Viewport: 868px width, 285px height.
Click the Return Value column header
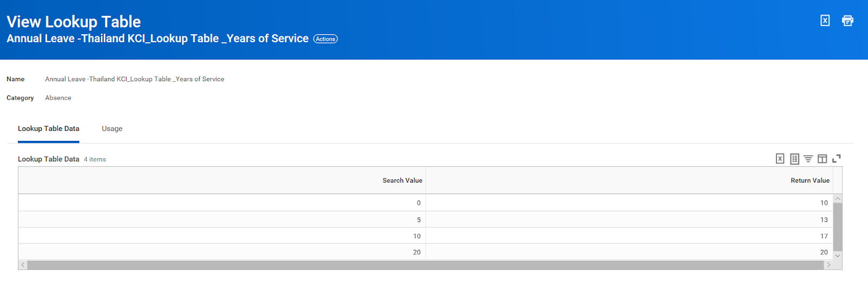pos(809,180)
